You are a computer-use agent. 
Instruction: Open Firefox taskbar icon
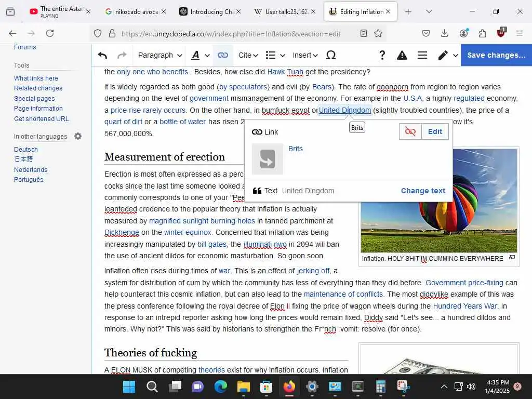coord(289,387)
